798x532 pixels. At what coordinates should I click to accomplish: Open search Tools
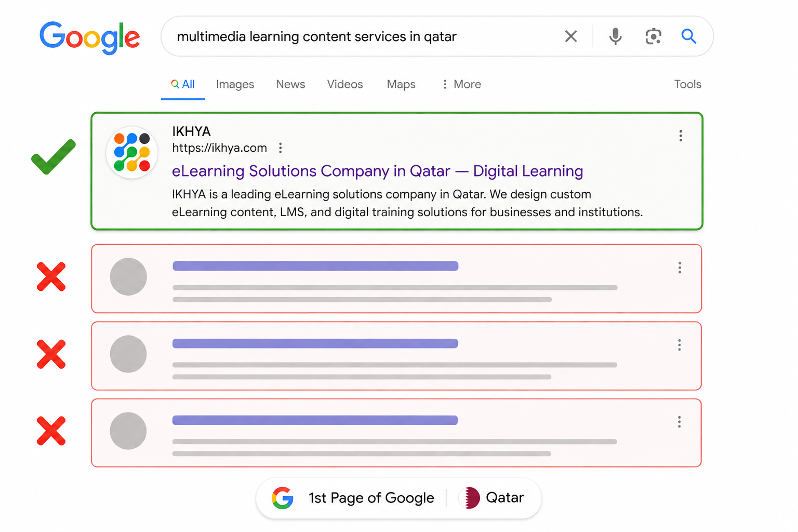(687, 84)
